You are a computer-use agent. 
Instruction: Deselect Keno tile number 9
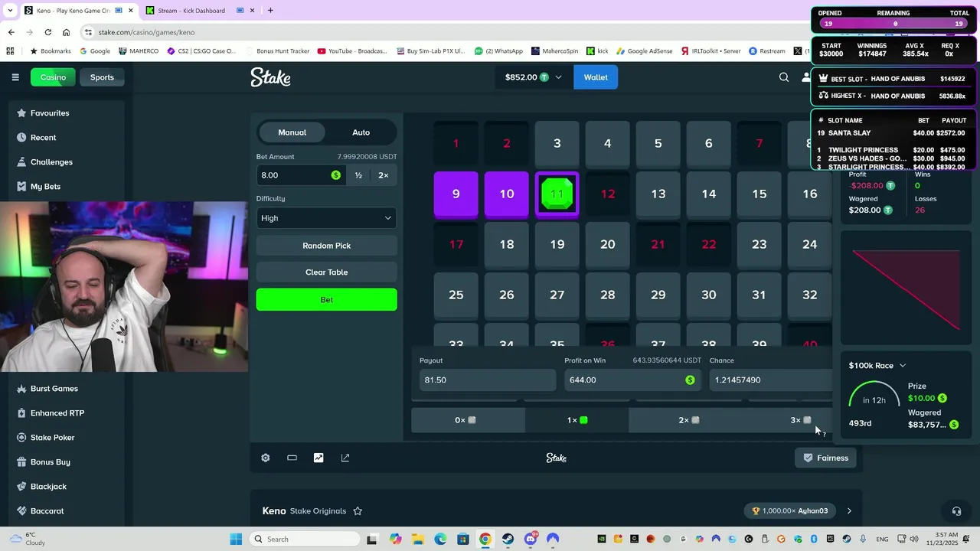456,194
